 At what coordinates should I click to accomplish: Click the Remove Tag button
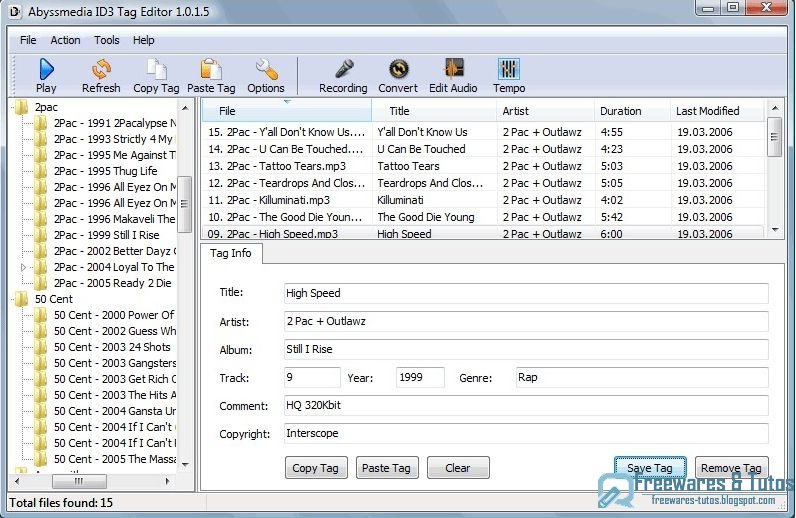732,468
